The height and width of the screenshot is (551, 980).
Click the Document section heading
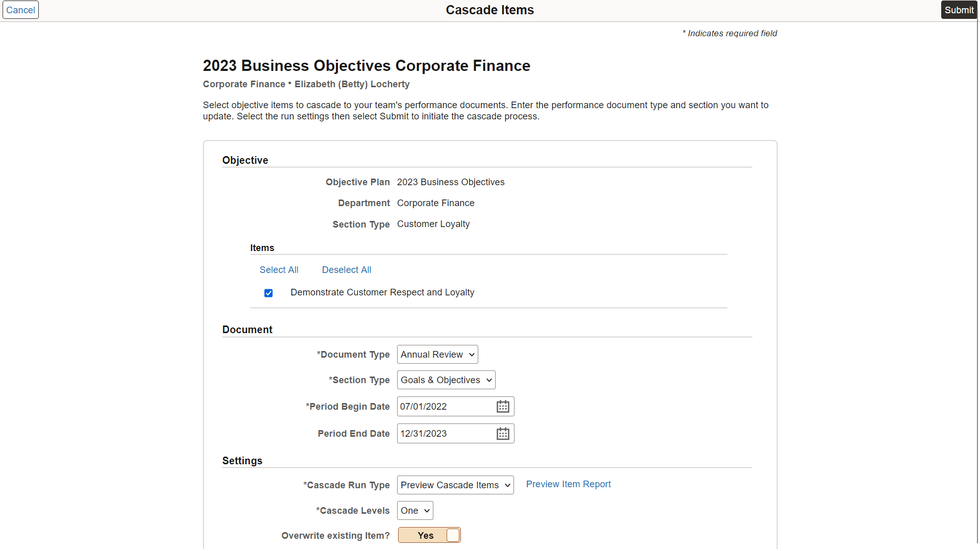coord(247,330)
